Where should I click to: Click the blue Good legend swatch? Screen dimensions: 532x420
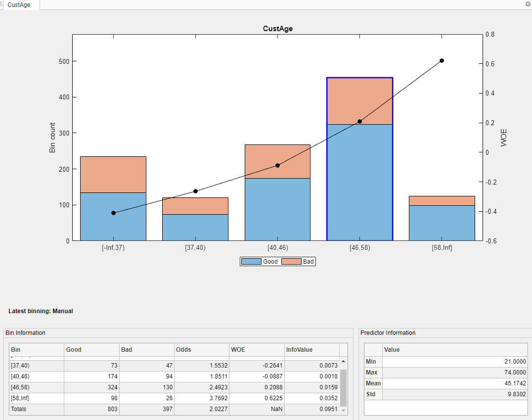coord(250,262)
